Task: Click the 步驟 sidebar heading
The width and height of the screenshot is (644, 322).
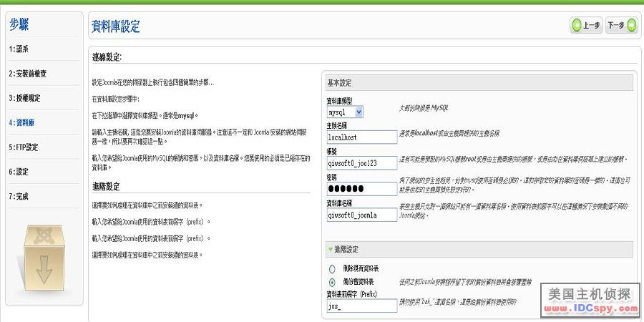Action: pyautogui.click(x=19, y=24)
